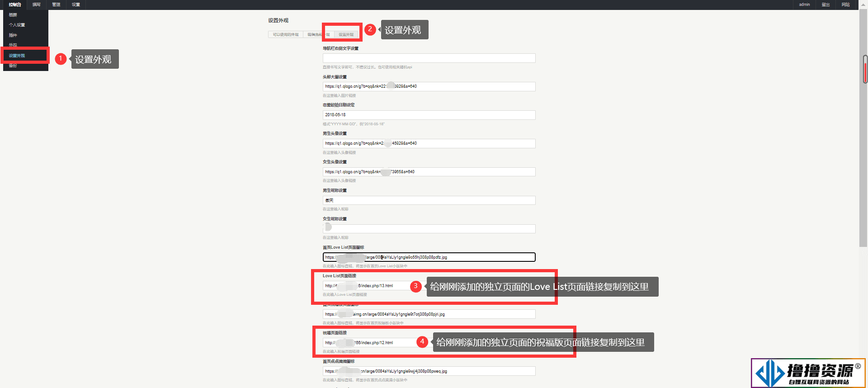Open the 撰写 top menu
Image resolution: width=868 pixels, height=388 pixels.
click(x=37, y=5)
